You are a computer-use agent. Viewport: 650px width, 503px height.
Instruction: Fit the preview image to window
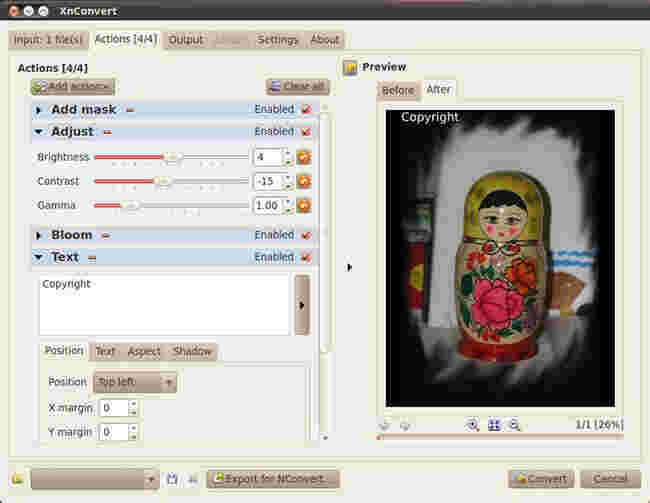pyautogui.click(x=494, y=425)
